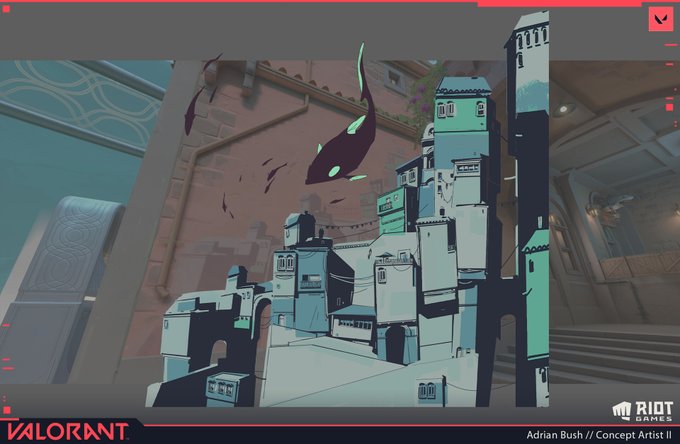Screen dimensions: 680x444
Task: Click the VALORANT wordmark logo
Action: coord(68,432)
